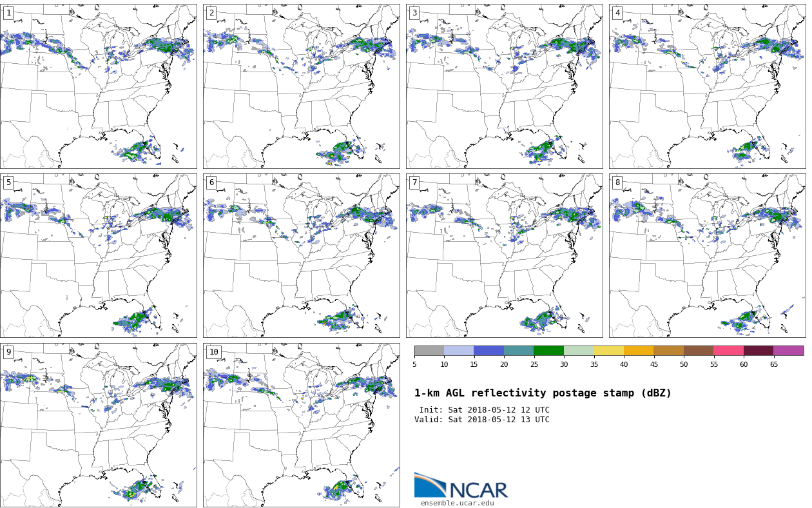Click the reflectivity postage stamp title
The height and width of the screenshot is (508, 812).
click(x=543, y=393)
